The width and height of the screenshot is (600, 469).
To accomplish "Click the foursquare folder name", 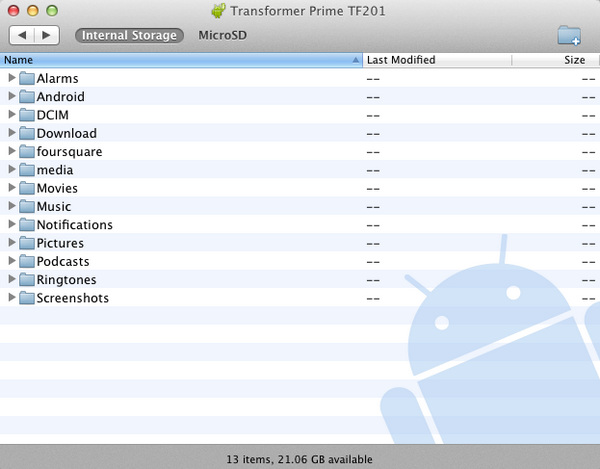I will point(69,152).
